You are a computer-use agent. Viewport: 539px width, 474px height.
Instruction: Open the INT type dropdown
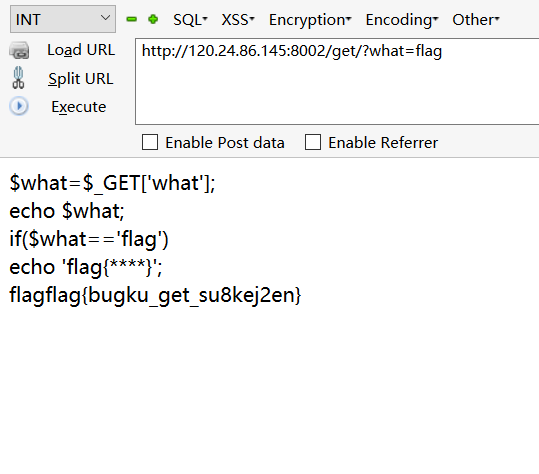coord(63,19)
